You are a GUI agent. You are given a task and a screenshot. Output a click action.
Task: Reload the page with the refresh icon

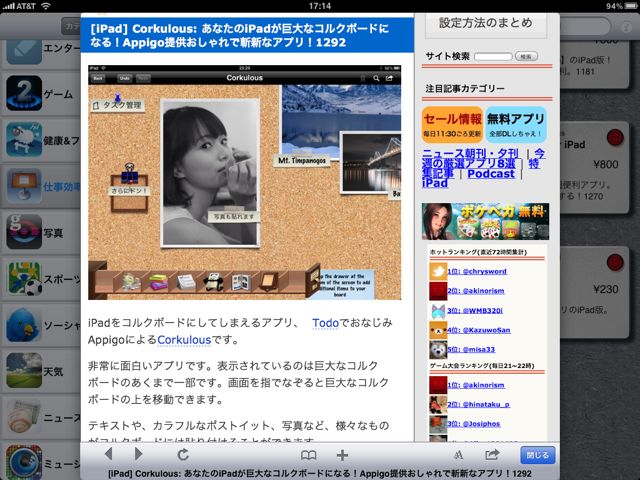[x=183, y=454]
